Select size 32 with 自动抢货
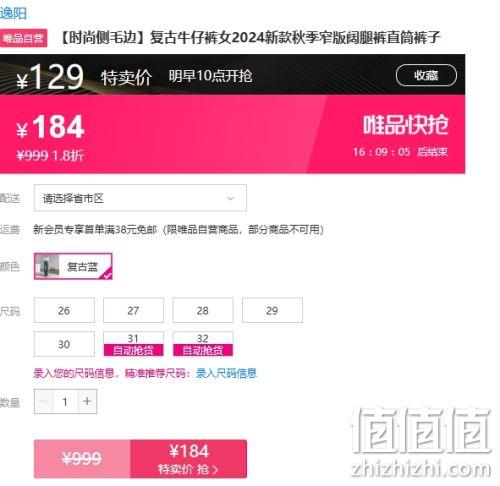The image size is (500, 486). pyautogui.click(x=203, y=344)
